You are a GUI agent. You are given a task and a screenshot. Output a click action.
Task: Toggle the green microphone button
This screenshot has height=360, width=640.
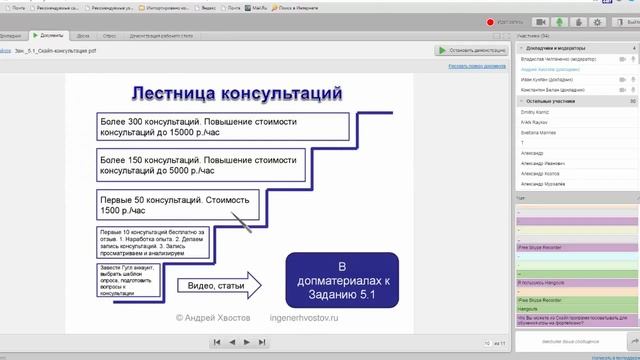tap(560, 22)
